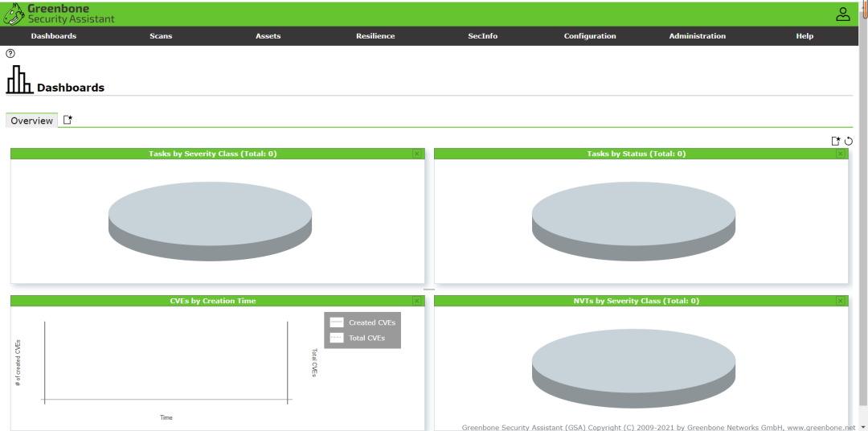Open the user account icon
The image size is (868, 431).
point(842,14)
